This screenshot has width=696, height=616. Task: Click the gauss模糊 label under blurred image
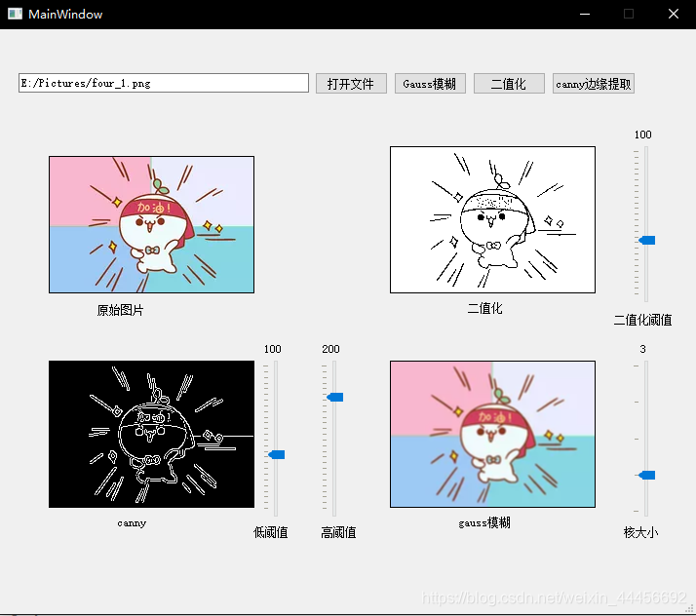pyautogui.click(x=484, y=522)
